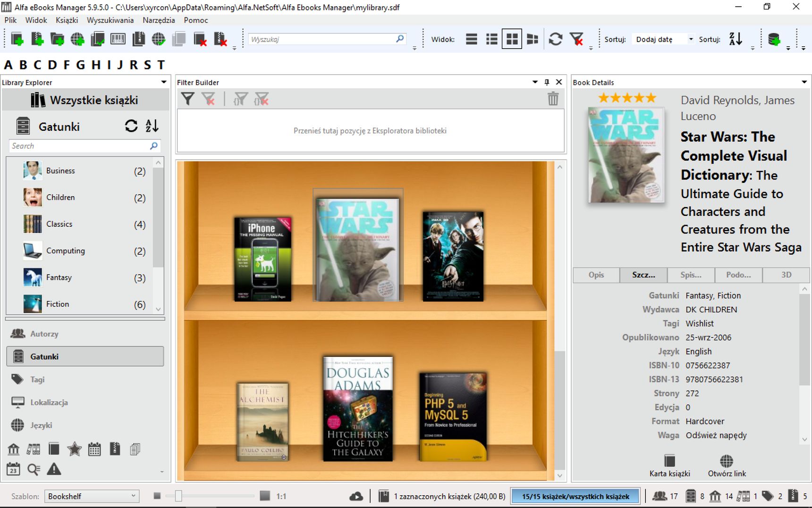Screen dimensions: 812x508
Task: Click the library building icon in the explorer panel
Action: pyautogui.click(x=14, y=449)
